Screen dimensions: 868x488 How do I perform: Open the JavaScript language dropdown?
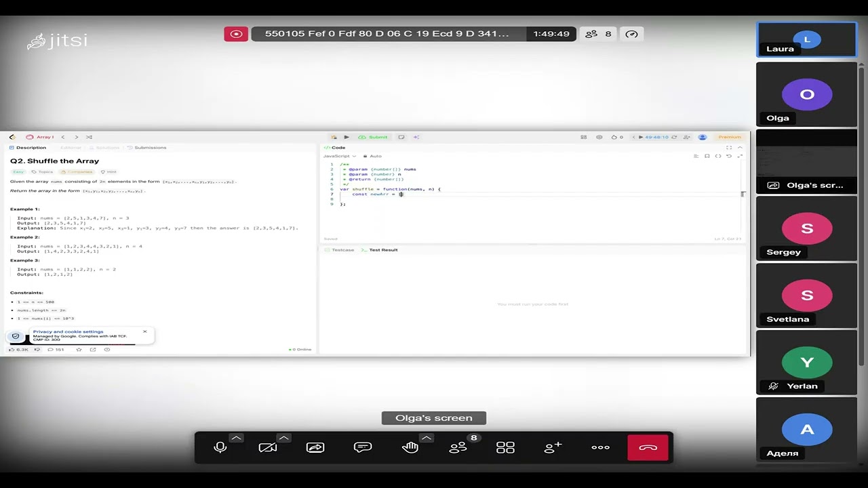point(340,156)
